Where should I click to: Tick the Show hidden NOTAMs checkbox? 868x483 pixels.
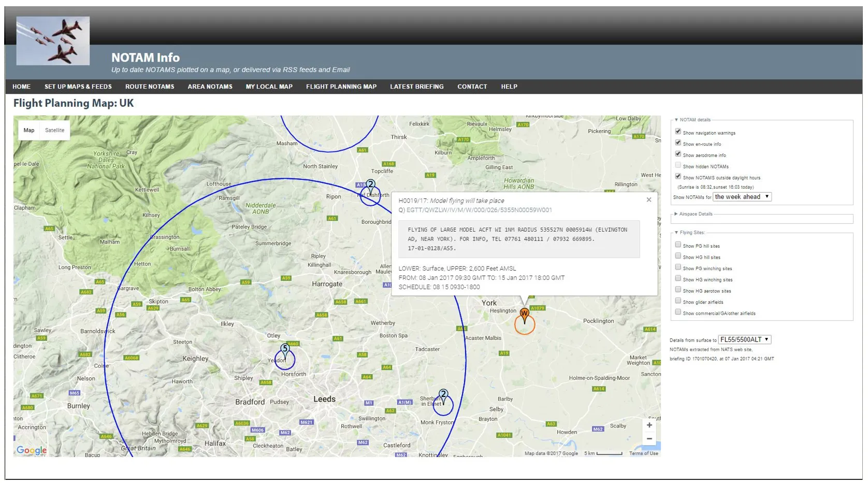[x=678, y=165]
